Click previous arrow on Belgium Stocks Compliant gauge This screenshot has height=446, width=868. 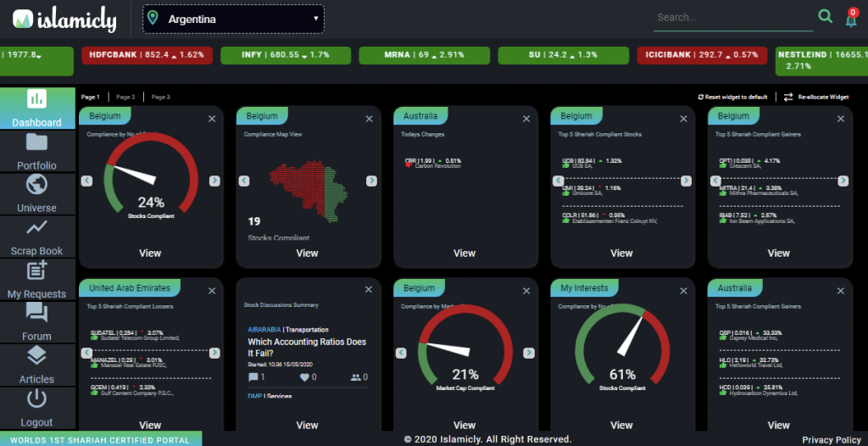pos(86,181)
